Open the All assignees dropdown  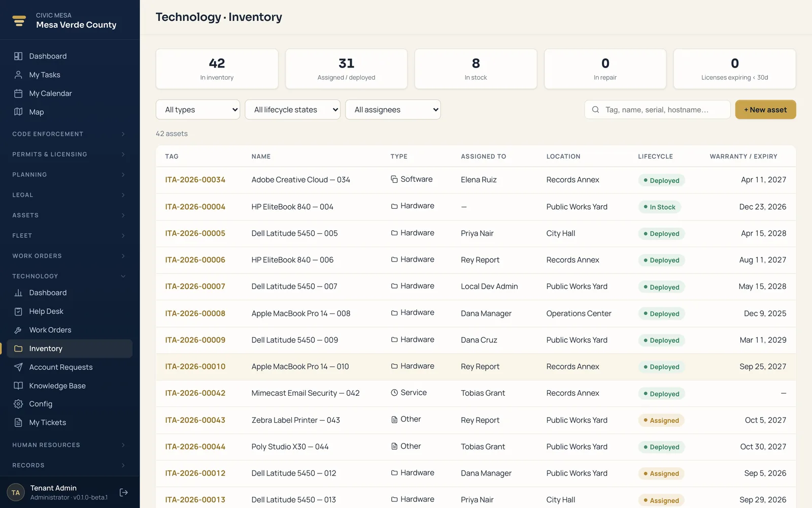pos(393,110)
